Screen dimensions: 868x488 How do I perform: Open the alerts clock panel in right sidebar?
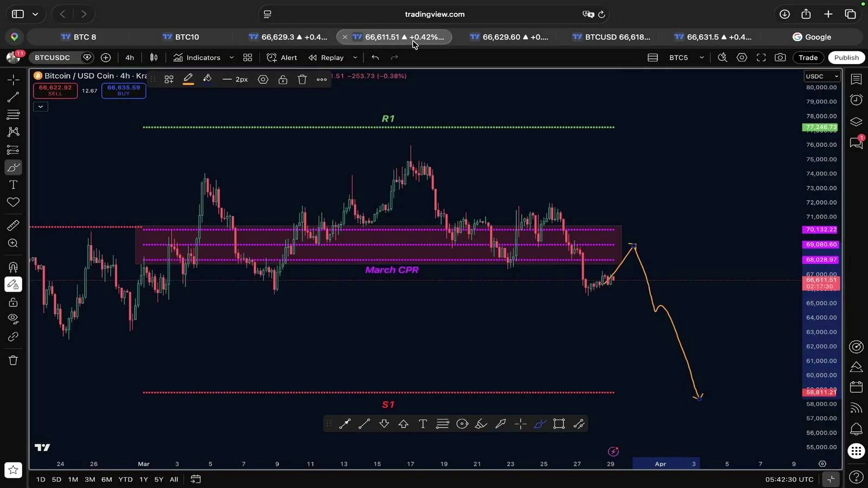pos(856,100)
